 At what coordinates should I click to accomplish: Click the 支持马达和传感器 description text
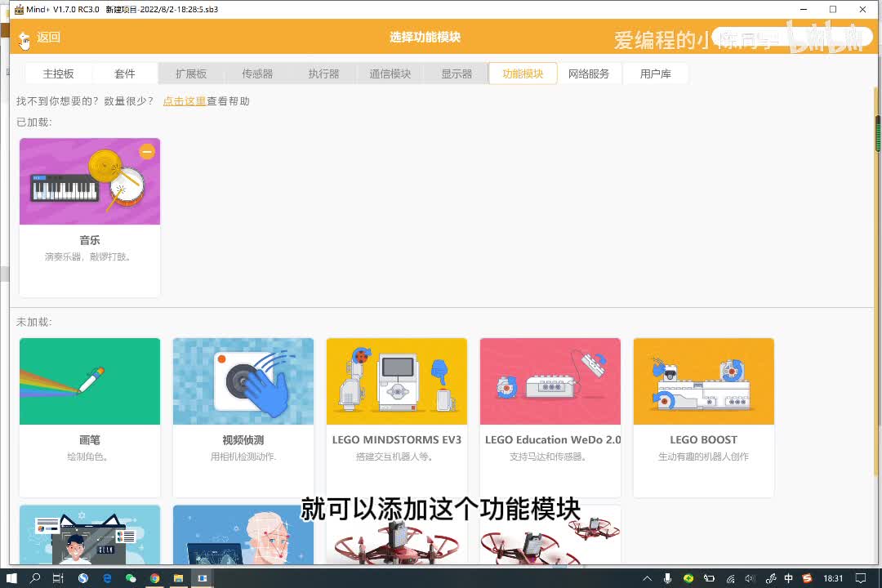pyautogui.click(x=548, y=457)
